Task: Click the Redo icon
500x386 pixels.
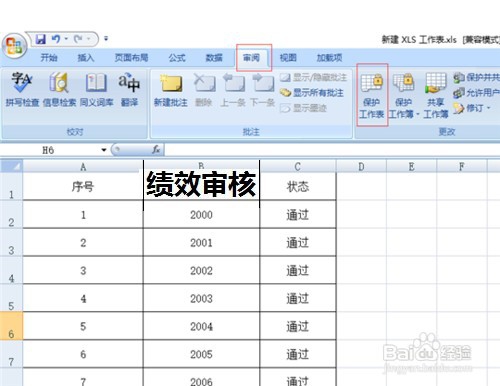Action: click(x=78, y=39)
